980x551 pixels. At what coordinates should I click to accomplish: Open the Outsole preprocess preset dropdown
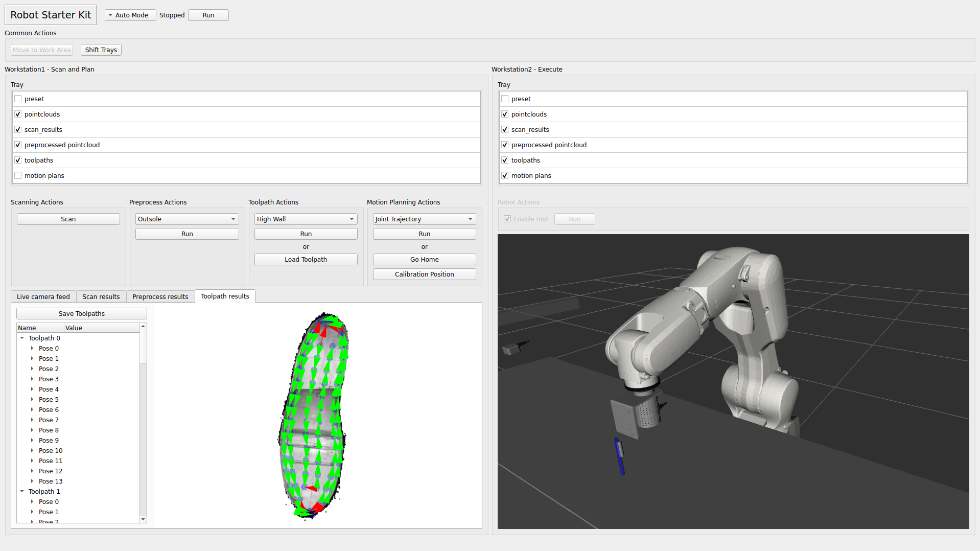[186, 219]
